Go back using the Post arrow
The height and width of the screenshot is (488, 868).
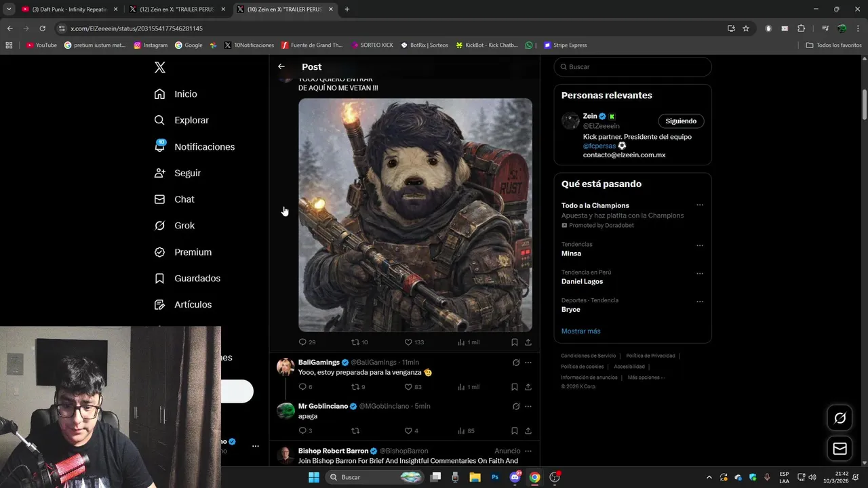[281, 66]
